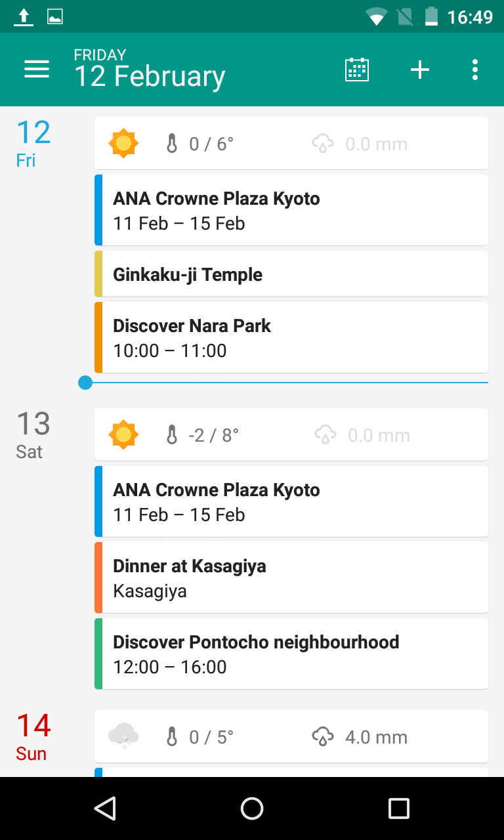Tap the Android back button
This screenshot has width=504, height=840.
pos(105,808)
